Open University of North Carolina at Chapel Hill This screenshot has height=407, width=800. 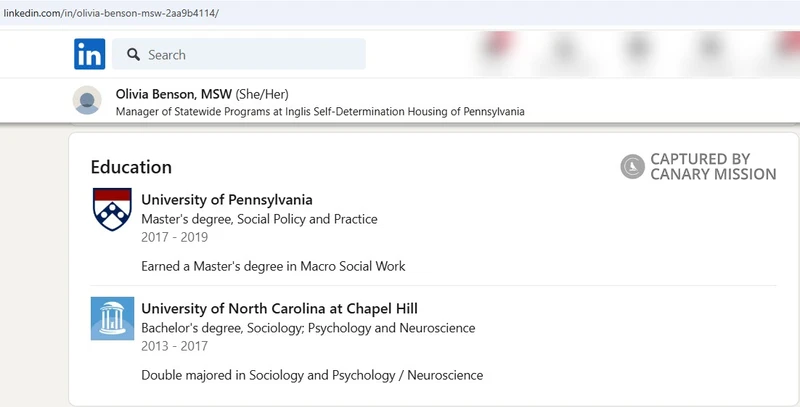coord(279,308)
